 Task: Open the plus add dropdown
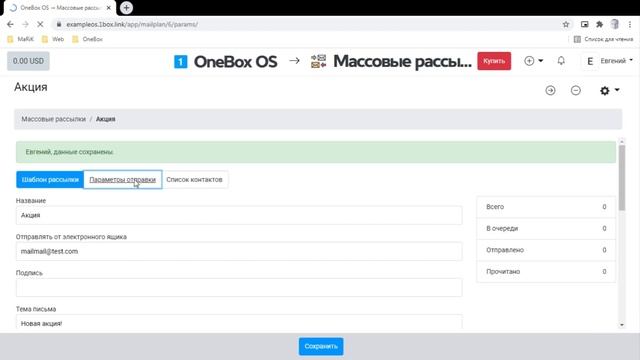point(533,61)
